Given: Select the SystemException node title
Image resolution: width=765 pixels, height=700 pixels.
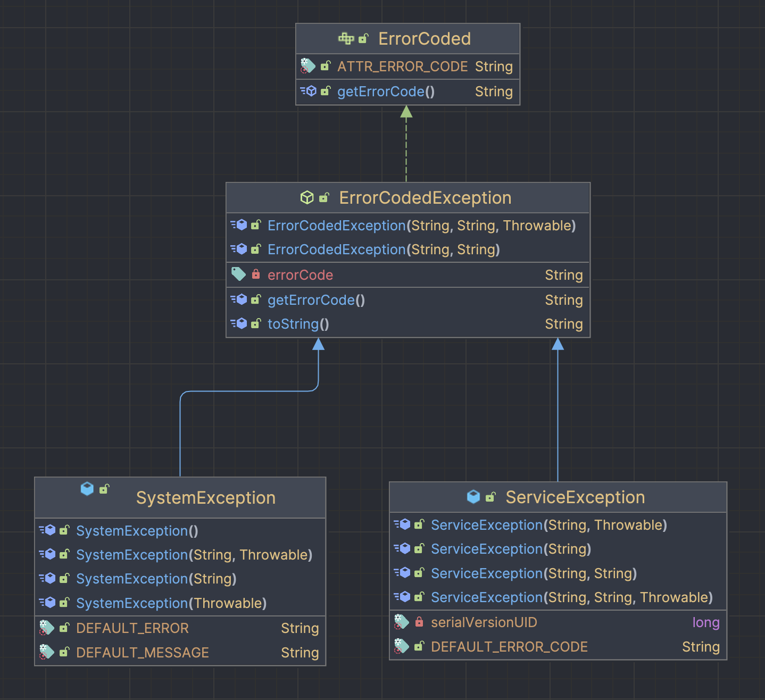Looking at the screenshot, I should pyautogui.click(x=206, y=498).
